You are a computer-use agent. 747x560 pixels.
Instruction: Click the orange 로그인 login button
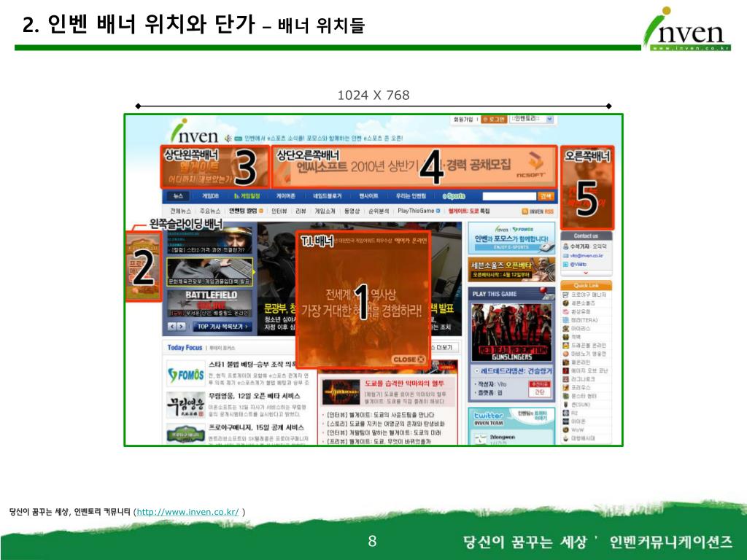[x=493, y=119]
